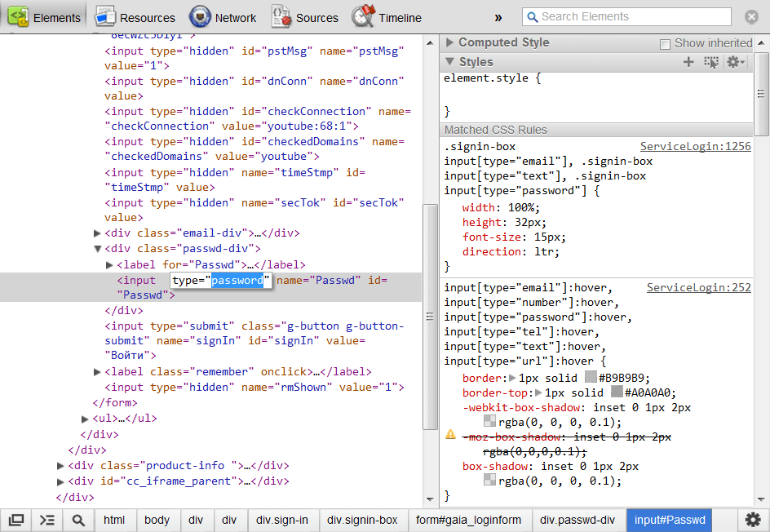770x532 pixels.
Task: Toggle element state selector icon
Action: [711, 62]
